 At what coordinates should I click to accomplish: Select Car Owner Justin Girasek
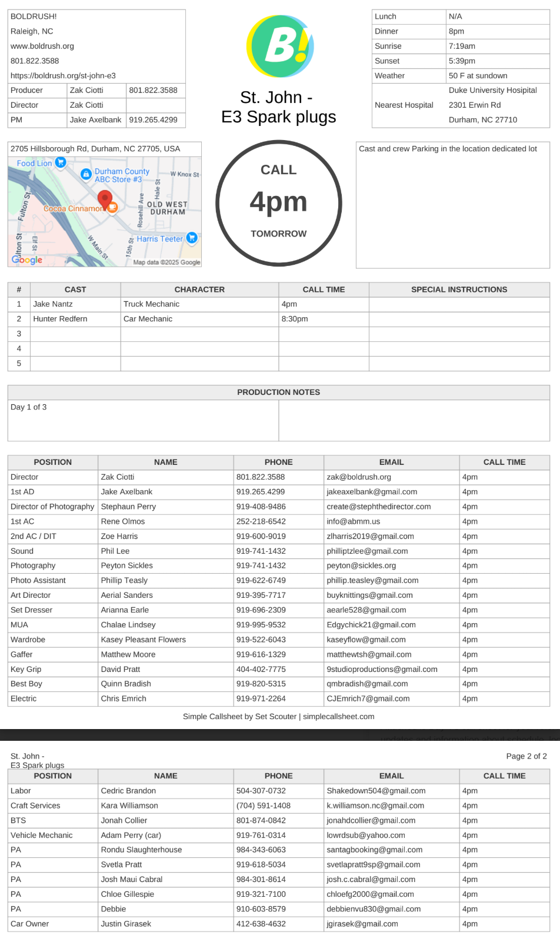[126, 924]
